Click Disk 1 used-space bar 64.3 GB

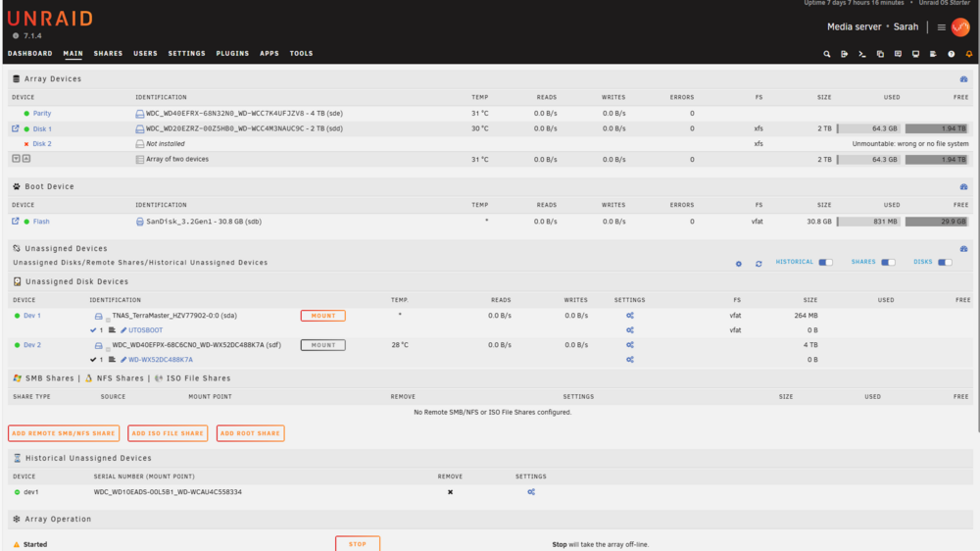[868, 128]
